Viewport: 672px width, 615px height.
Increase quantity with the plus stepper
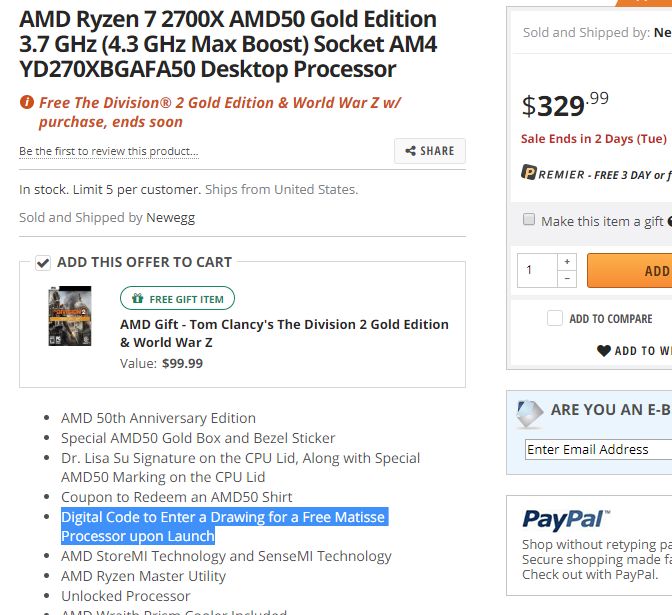[567, 261]
